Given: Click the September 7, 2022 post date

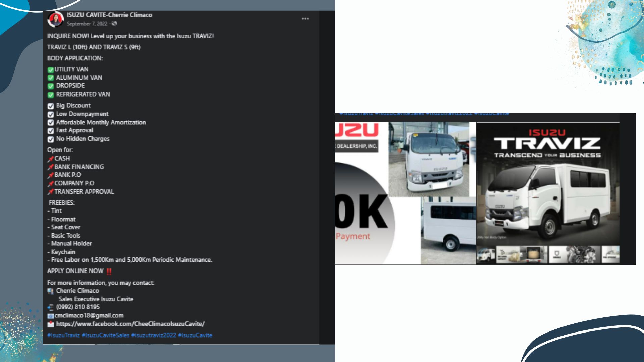Looking at the screenshot, I should [x=87, y=24].
